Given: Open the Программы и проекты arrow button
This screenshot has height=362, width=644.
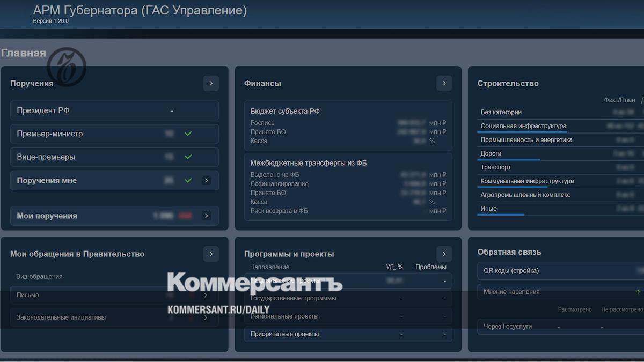Looking at the screenshot, I should 444,254.
